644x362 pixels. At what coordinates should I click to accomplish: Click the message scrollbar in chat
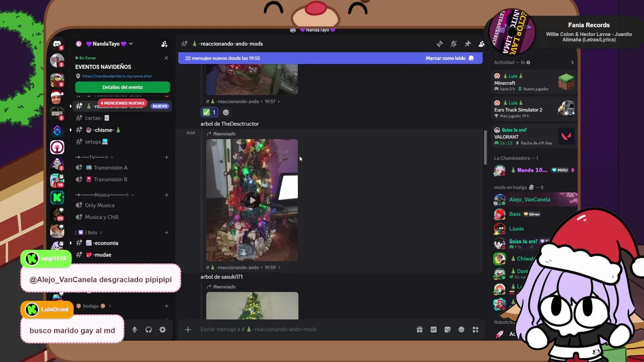[x=485, y=147]
